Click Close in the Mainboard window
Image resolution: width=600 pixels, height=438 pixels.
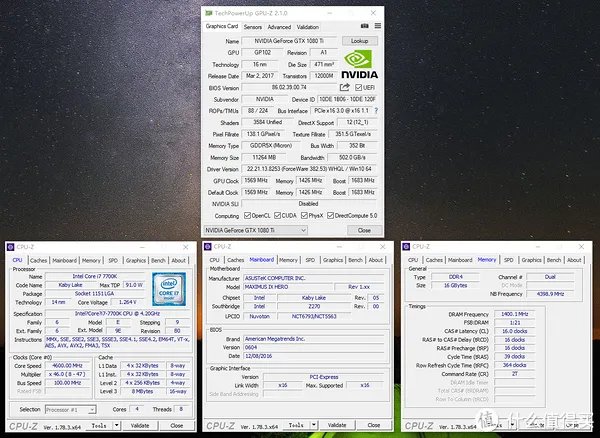(x=374, y=425)
